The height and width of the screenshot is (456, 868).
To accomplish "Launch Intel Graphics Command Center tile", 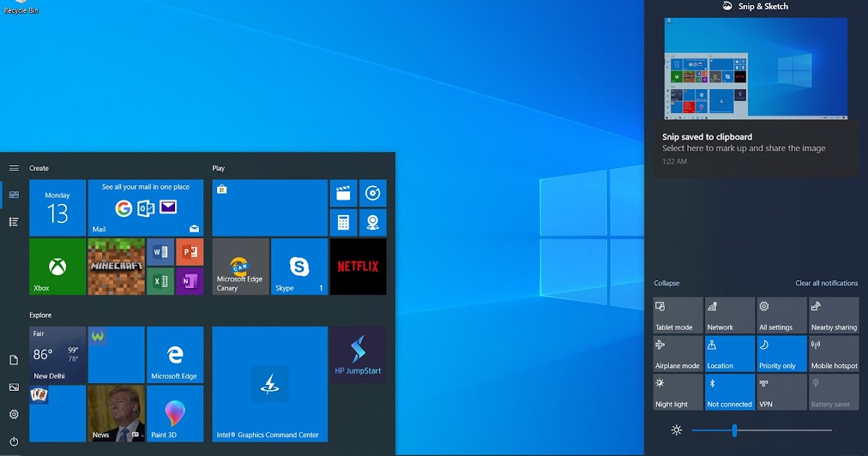I will [x=270, y=384].
